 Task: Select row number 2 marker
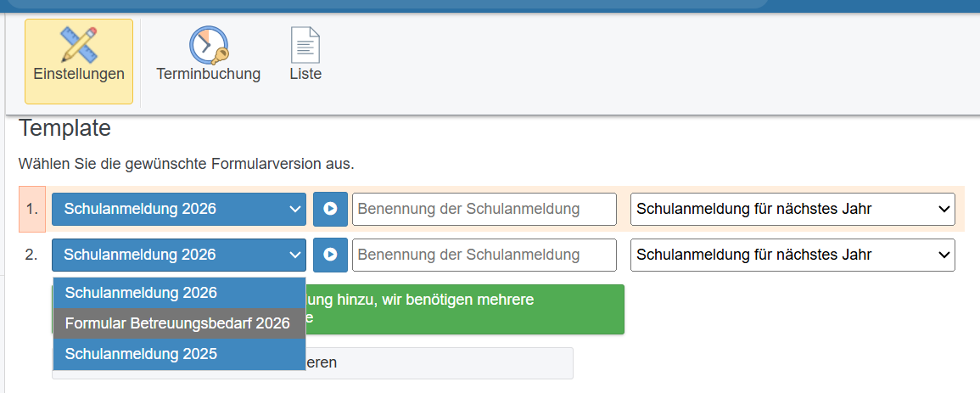tap(31, 255)
